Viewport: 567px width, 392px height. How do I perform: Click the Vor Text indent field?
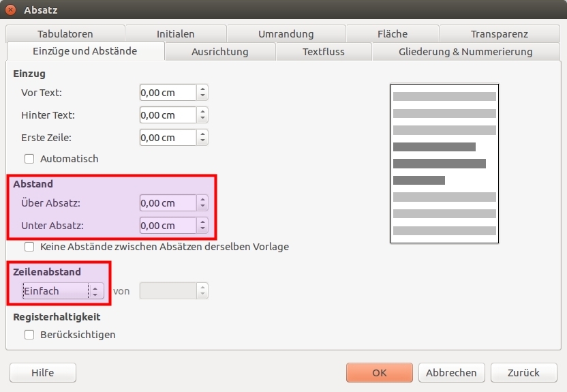[x=168, y=93]
